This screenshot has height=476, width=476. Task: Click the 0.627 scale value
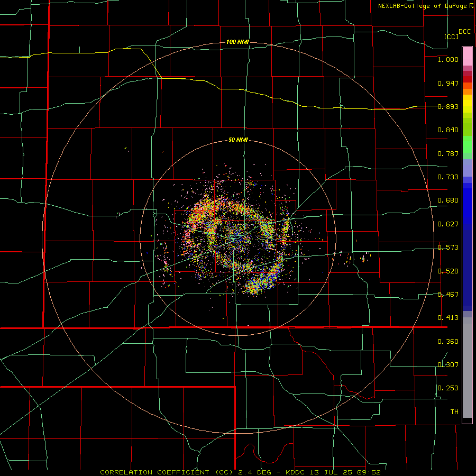[x=448, y=224]
